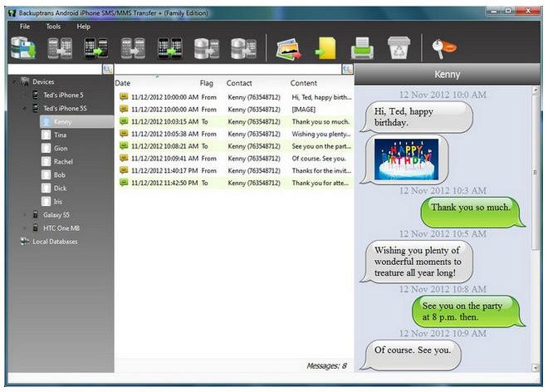The width and height of the screenshot is (548, 392).
Task: Open the Help menu
Action: [x=83, y=27]
